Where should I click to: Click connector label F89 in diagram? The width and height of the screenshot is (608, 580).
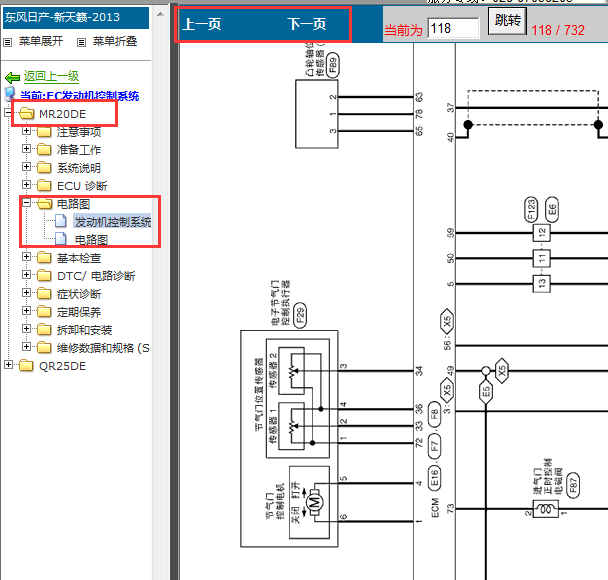point(332,65)
